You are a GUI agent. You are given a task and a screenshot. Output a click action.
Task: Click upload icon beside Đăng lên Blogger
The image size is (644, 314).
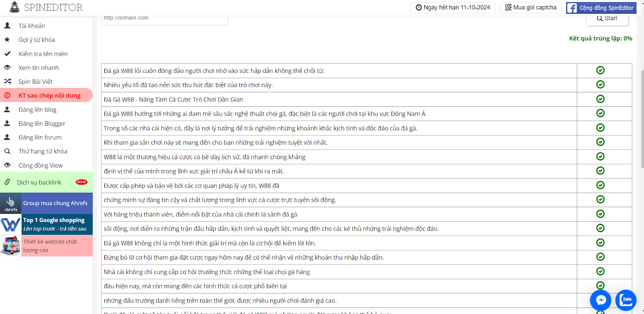(x=7, y=123)
